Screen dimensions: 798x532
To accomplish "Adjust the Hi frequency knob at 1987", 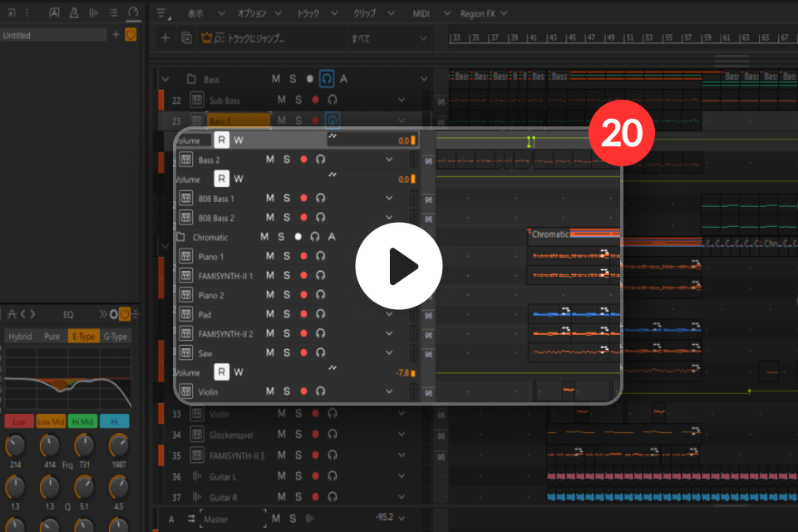I will click(119, 446).
